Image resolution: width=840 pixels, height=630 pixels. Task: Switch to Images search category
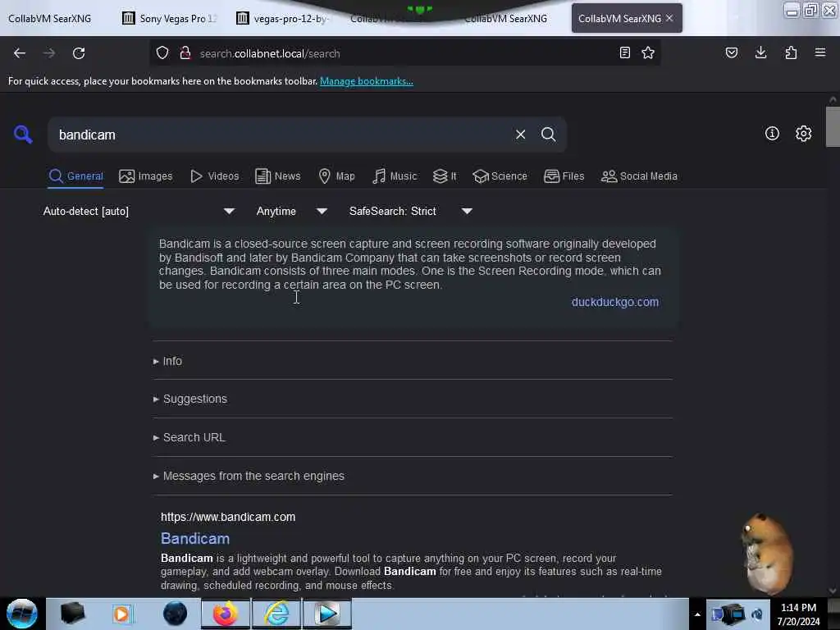[x=146, y=176]
